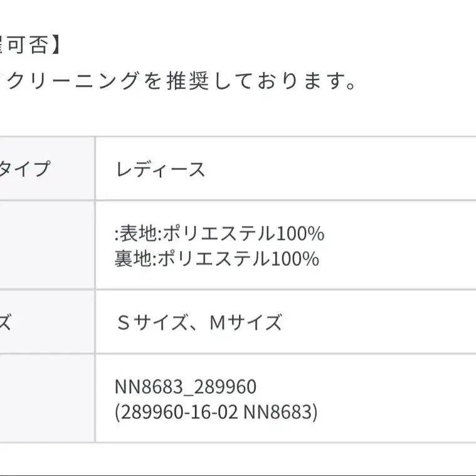
Task: Click the word 推奨 in the cleaning sentence
Action: click(188, 82)
